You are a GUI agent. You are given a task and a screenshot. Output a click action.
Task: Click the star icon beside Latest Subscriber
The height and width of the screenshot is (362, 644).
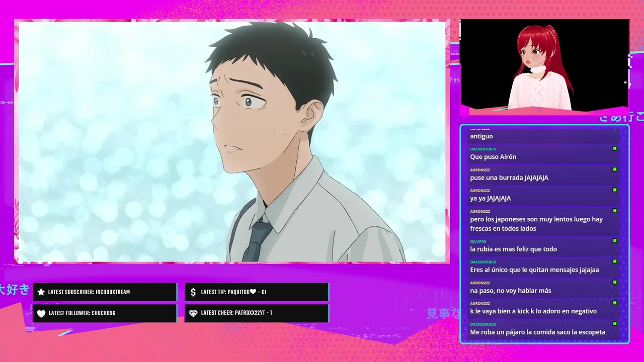click(x=41, y=292)
